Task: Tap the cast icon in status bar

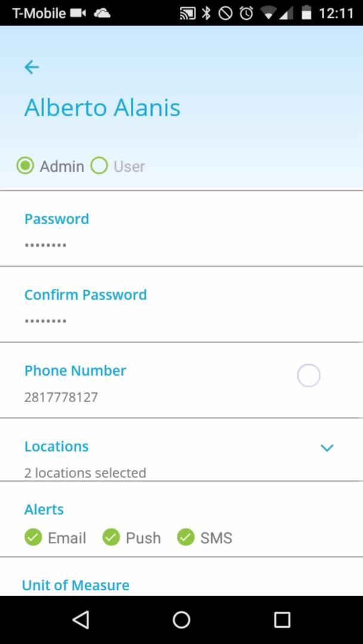Action: (187, 14)
